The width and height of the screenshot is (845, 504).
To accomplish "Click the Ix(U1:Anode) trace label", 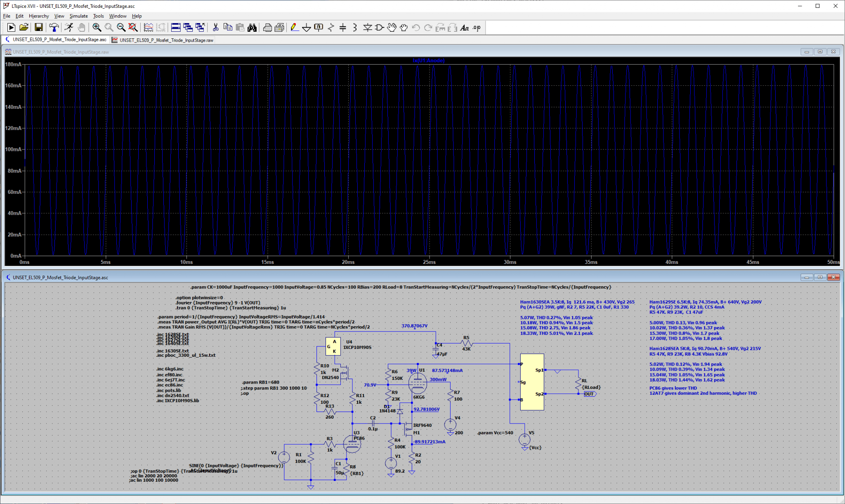I will (x=428, y=61).
